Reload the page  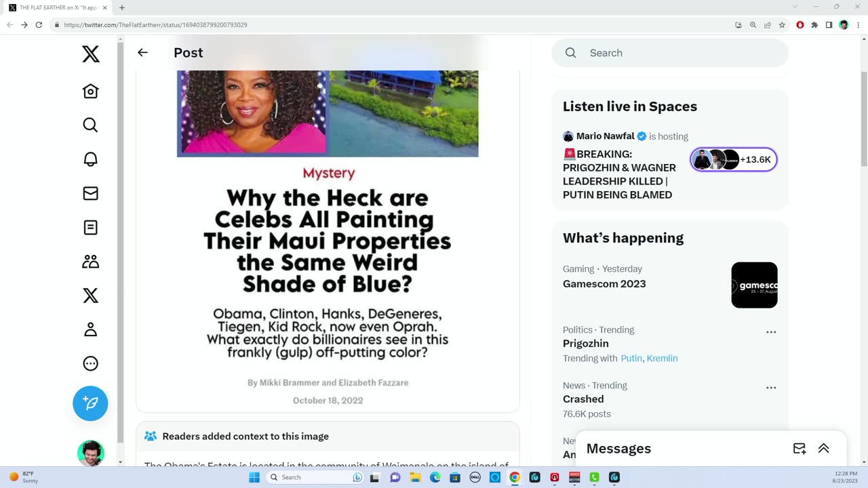(x=39, y=25)
